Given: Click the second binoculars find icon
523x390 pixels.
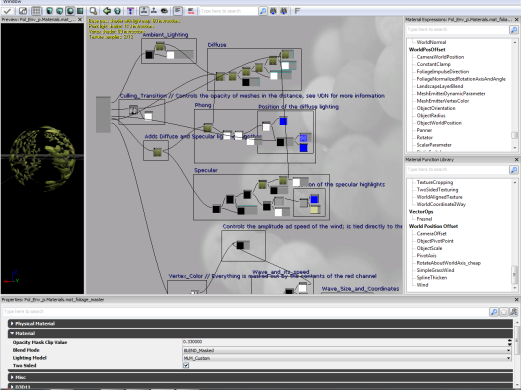Looking at the screenshot, I should [x=284, y=11].
